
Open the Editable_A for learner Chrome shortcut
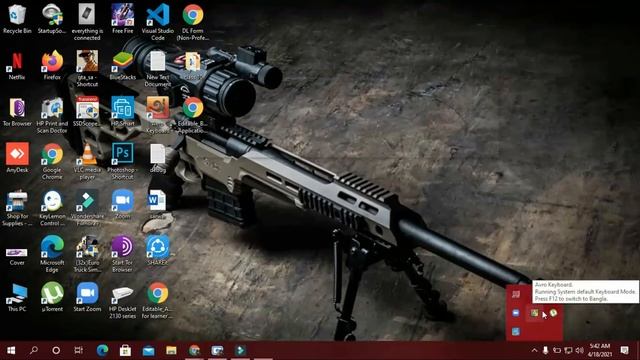[158, 300]
